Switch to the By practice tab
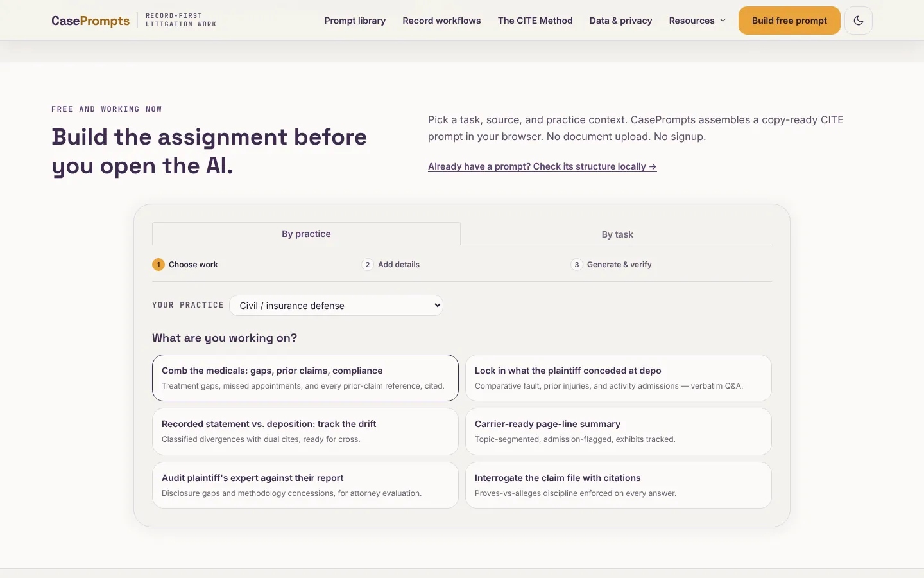 [306, 234]
